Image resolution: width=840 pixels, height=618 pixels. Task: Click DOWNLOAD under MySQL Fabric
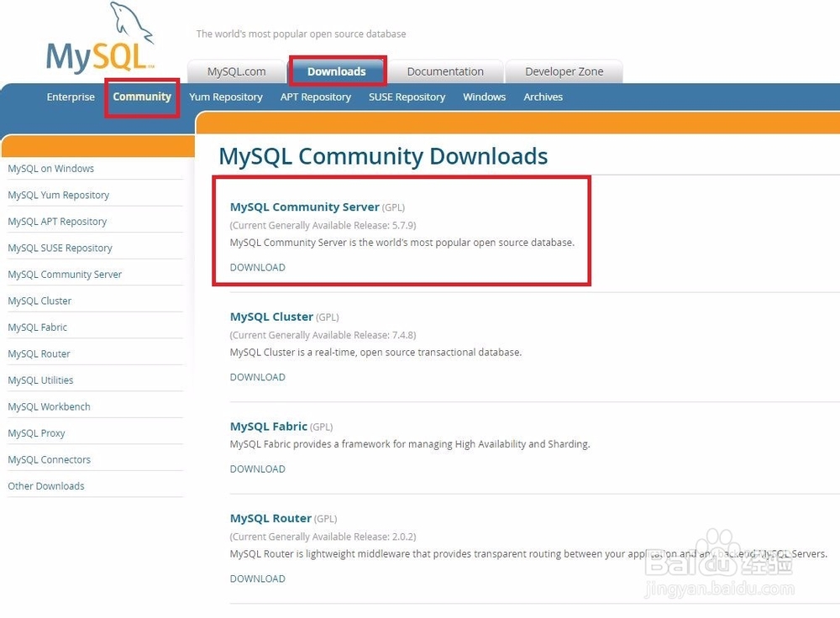pyautogui.click(x=258, y=469)
